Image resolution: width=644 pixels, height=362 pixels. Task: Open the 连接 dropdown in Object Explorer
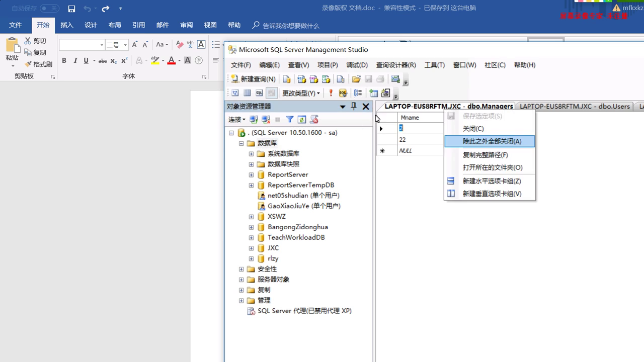236,119
